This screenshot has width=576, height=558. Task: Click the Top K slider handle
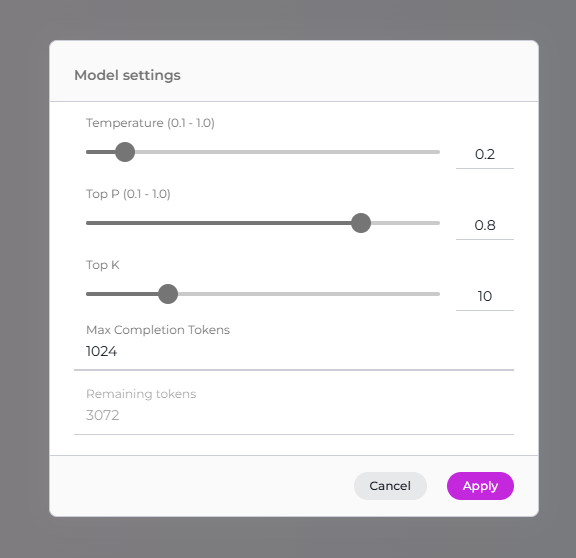(x=168, y=294)
